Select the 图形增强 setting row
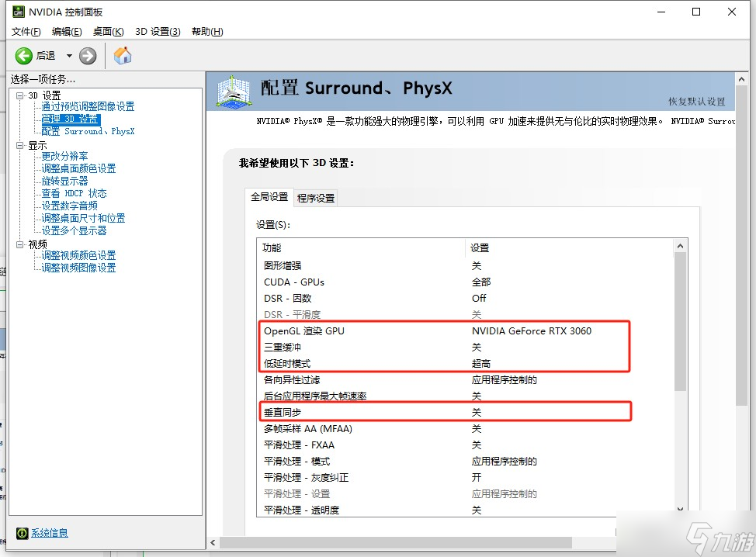 pos(466,265)
